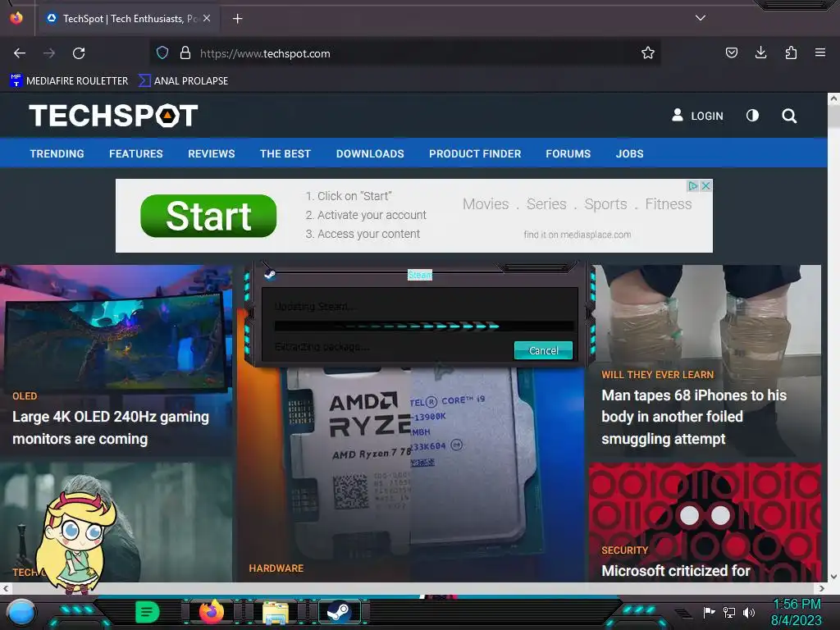Open THE BEST section
Image resolution: width=840 pixels, height=630 pixels.
285,153
